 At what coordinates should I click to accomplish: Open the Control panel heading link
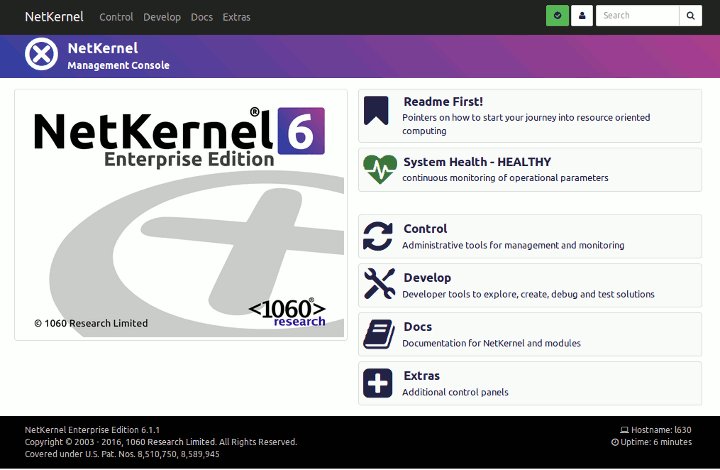pos(425,229)
